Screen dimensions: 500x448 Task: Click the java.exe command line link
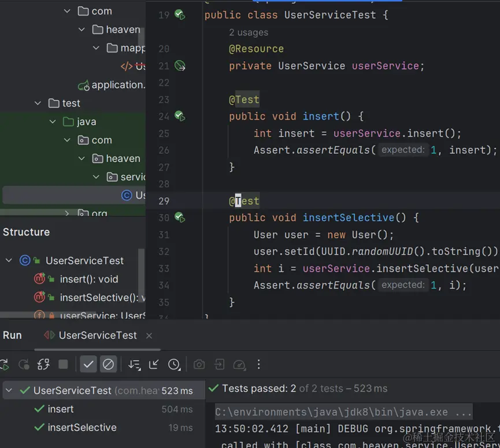click(x=343, y=412)
